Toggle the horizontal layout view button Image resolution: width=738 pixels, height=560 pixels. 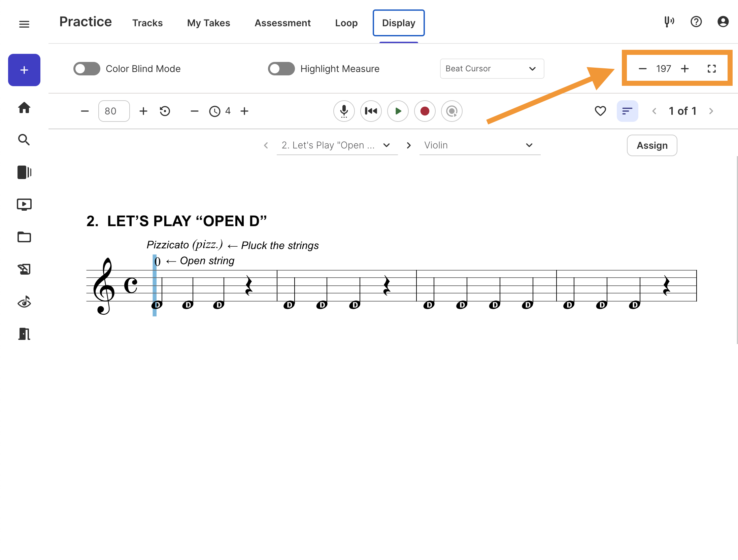coord(627,111)
